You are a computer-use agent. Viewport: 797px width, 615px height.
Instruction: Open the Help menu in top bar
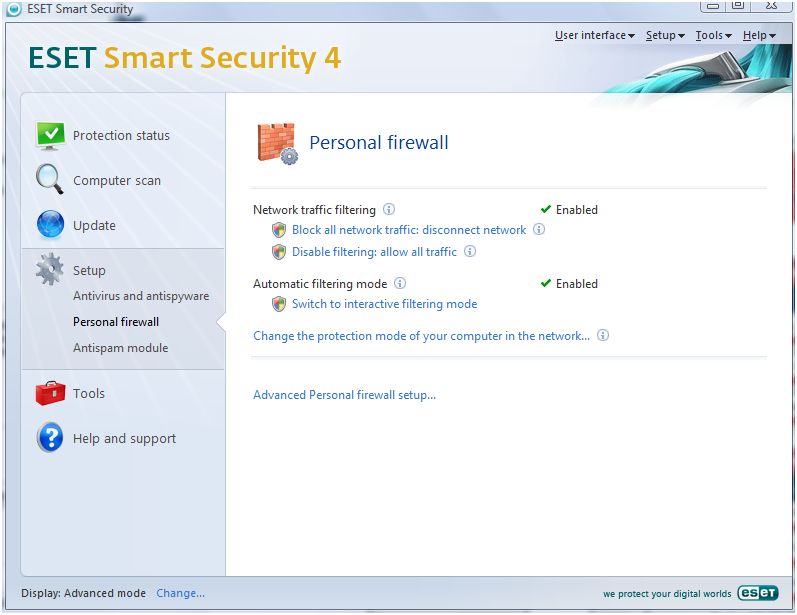pyautogui.click(x=759, y=36)
